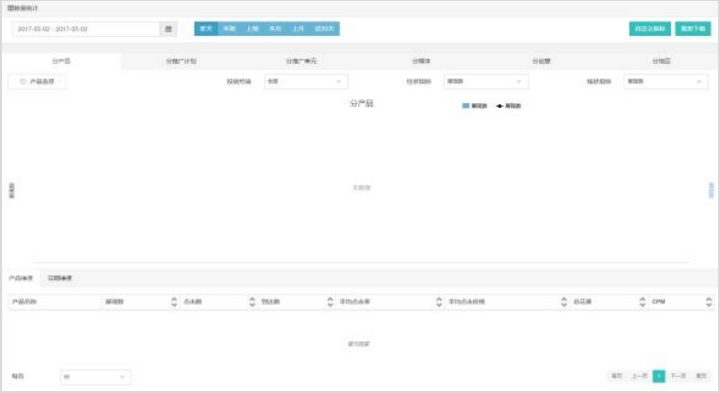Image resolution: width=720 pixels, height=393 pixels.
Task: Sort by the 展现数 table column arrows
Action: [174, 302]
